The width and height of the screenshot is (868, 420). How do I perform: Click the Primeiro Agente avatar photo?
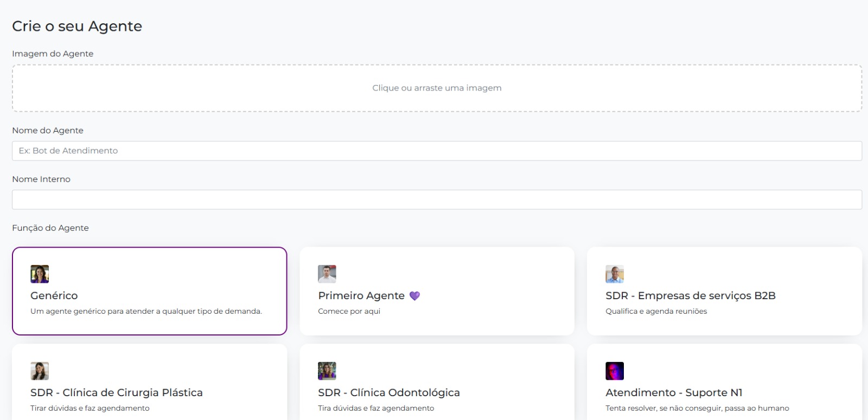click(x=327, y=274)
